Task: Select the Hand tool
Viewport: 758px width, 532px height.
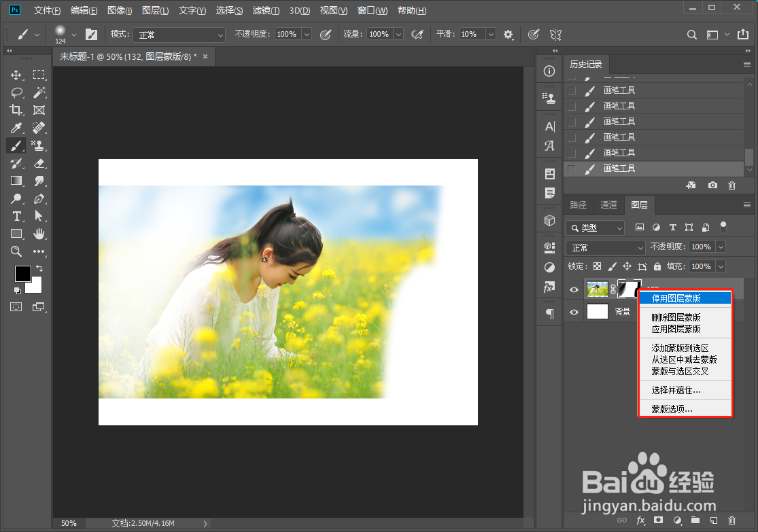Action: tap(39, 234)
